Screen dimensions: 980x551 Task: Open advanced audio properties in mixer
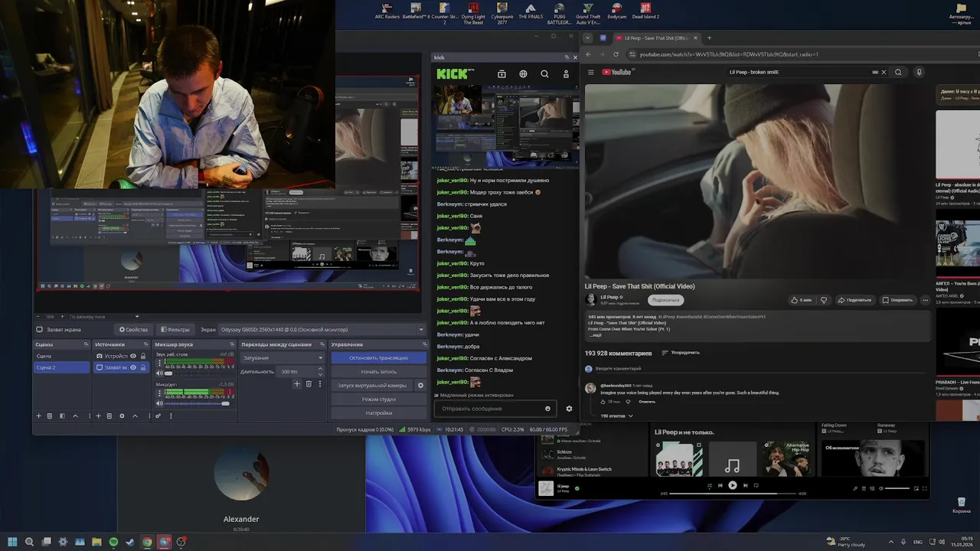158,416
